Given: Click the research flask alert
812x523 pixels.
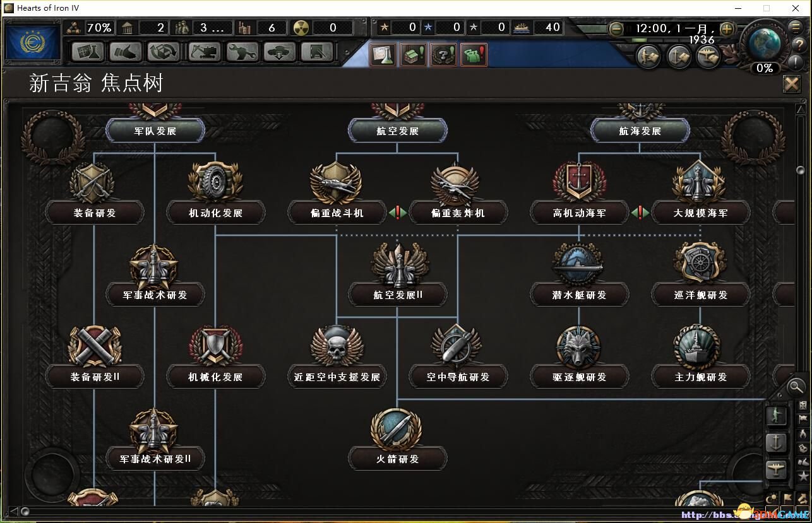Looking at the screenshot, I should [x=383, y=55].
